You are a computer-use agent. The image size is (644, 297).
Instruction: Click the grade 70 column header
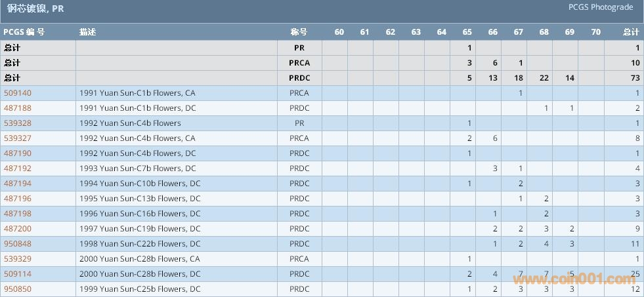coord(595,32)
